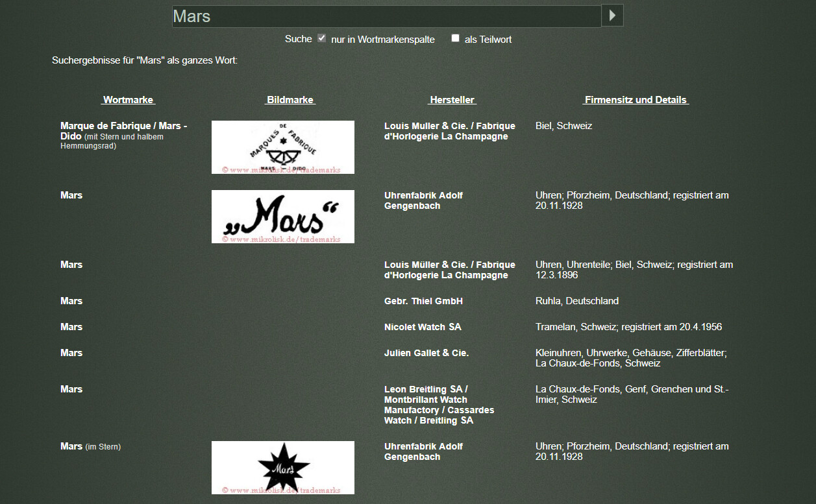Image resolution: width=816 pixels, height=504 pixels.
Task: Sort by the Wortmarke column header
Action: [x=129, y=100]
